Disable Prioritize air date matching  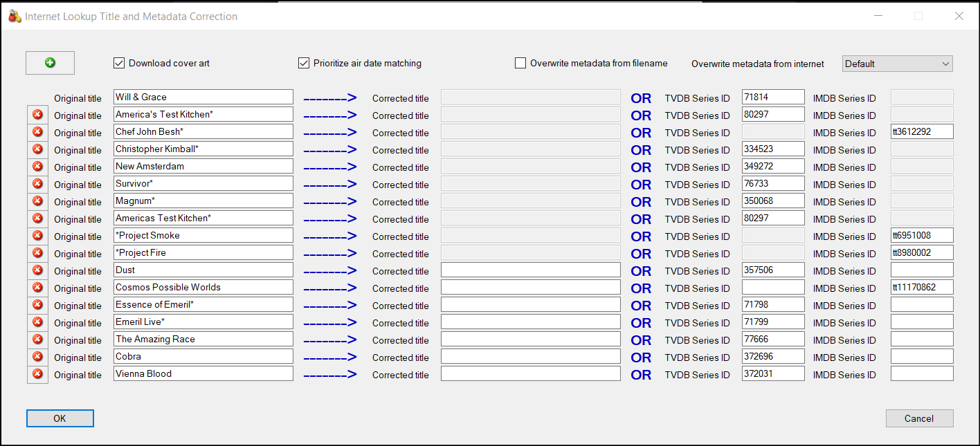304,63
